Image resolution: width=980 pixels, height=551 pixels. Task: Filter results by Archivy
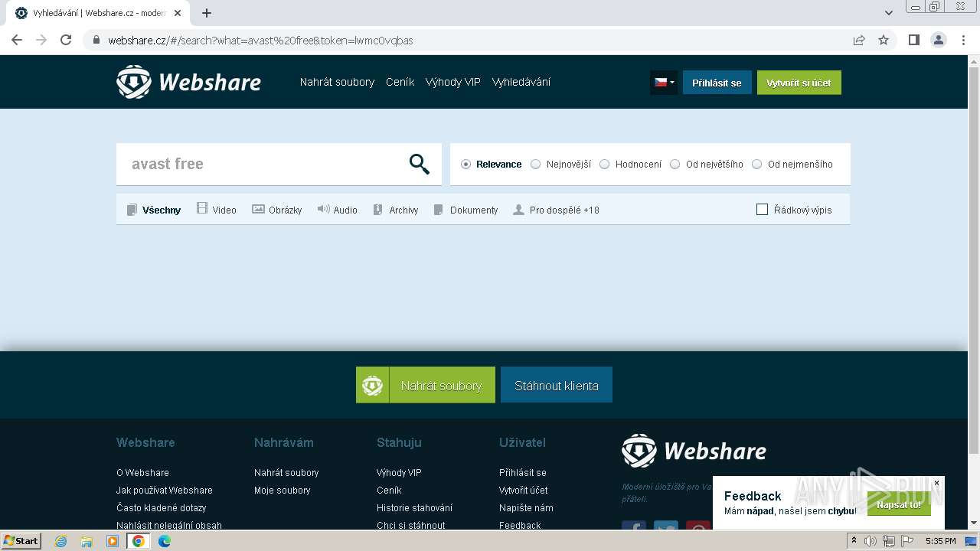[x=395, y=209]
